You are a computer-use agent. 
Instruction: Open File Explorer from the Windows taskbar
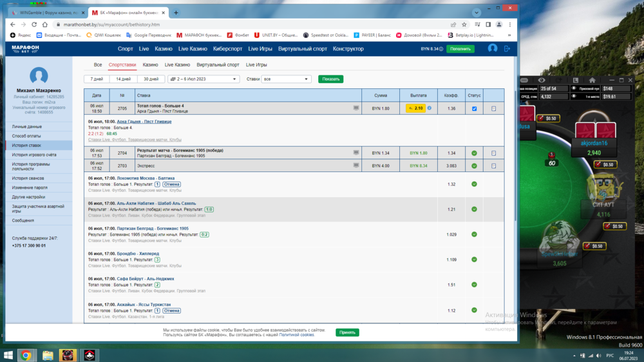(48, 355)
